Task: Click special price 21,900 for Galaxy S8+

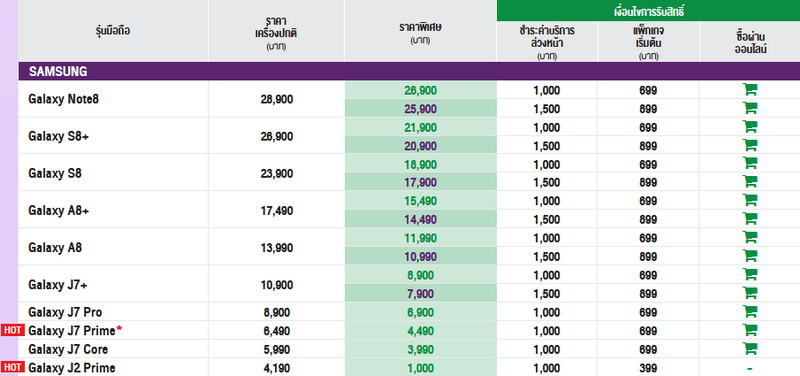Action: [420, 128]
